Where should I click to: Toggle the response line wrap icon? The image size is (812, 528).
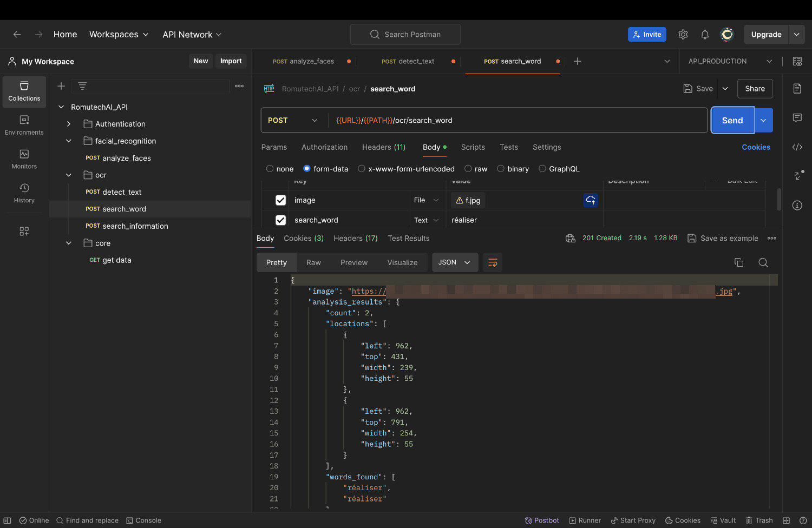tap(492, 262)
